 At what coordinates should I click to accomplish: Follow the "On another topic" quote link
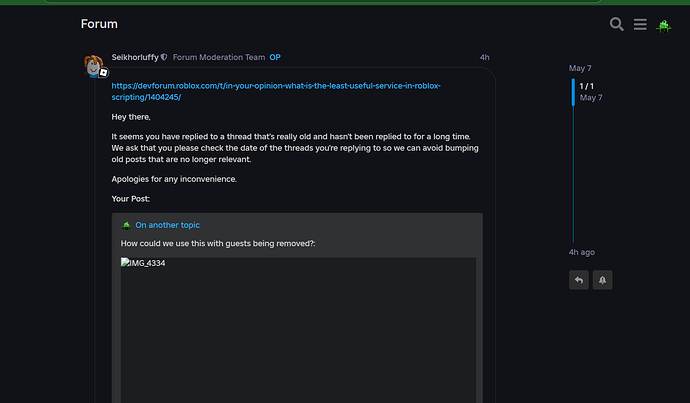(167, 225)
